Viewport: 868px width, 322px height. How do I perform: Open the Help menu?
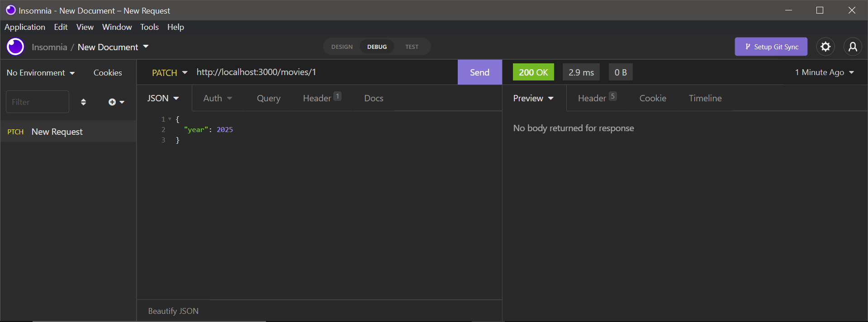coord(175,27)
